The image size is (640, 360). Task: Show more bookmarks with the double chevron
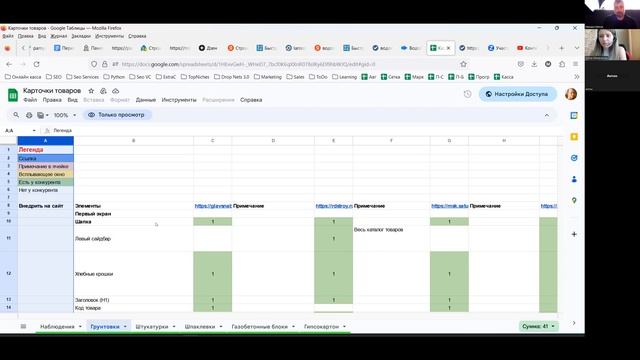tap(577, 77)
